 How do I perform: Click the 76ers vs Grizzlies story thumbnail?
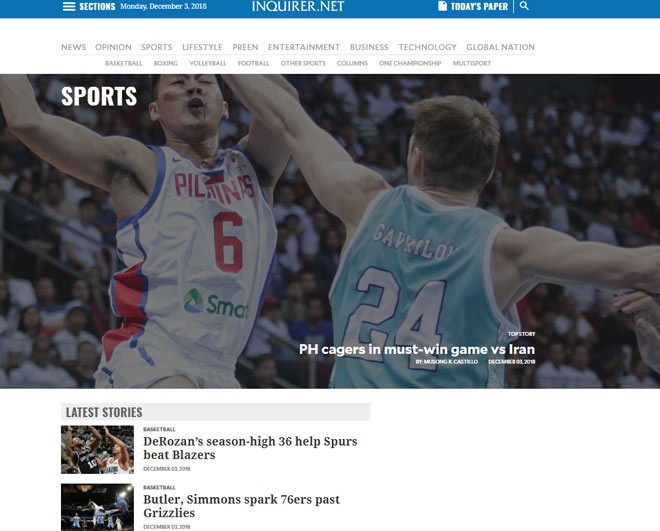[x=98, y=507]
